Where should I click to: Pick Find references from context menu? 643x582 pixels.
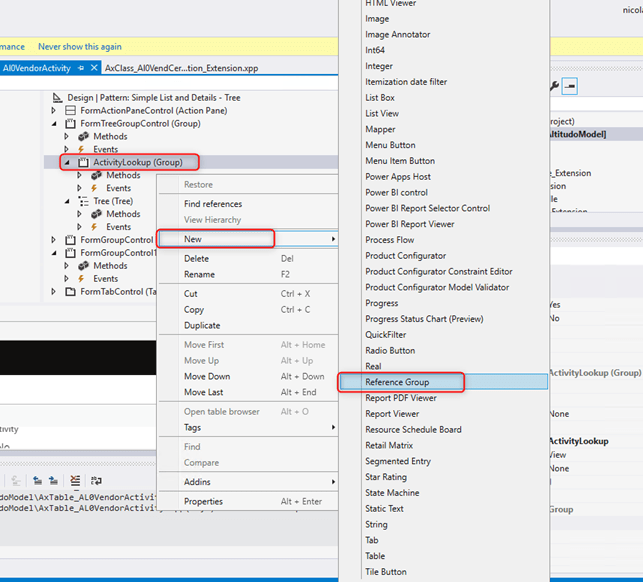[213, 204]
